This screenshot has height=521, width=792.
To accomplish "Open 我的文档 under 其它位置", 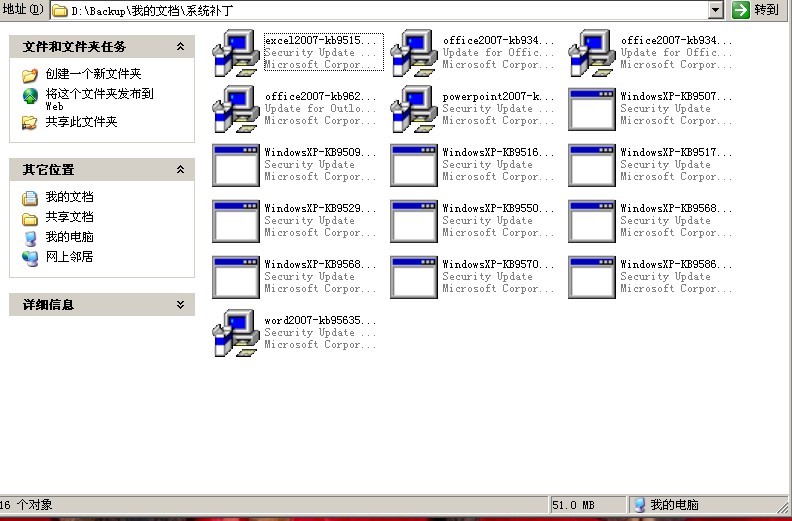I will coord(69,197).
